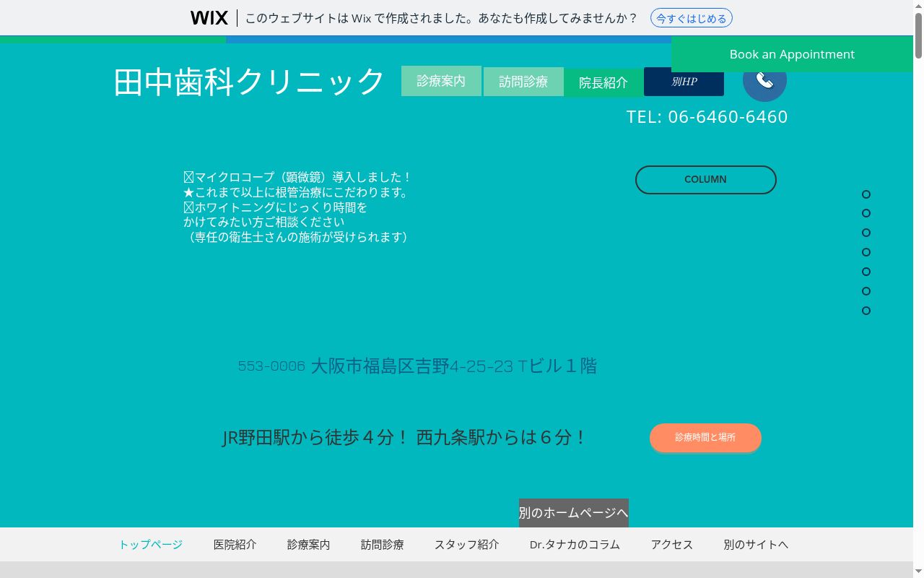Go to 訪問診療 in the bottom navigation

(x=383, y=545)
